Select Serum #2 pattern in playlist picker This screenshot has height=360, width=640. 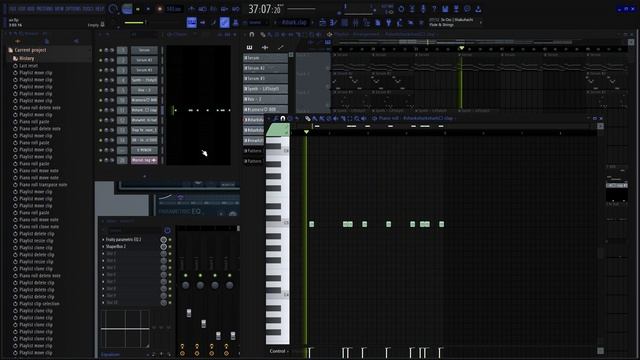point(265,68)
